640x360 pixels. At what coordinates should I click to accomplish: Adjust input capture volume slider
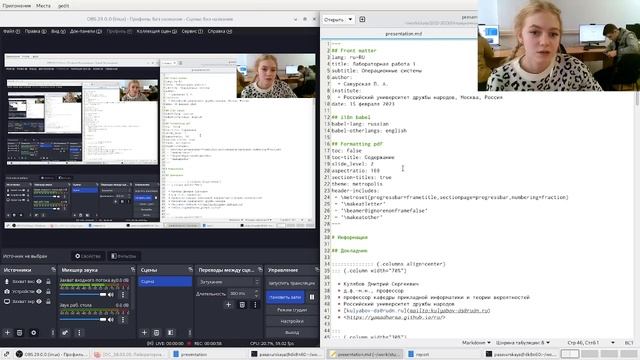[83, 295]
